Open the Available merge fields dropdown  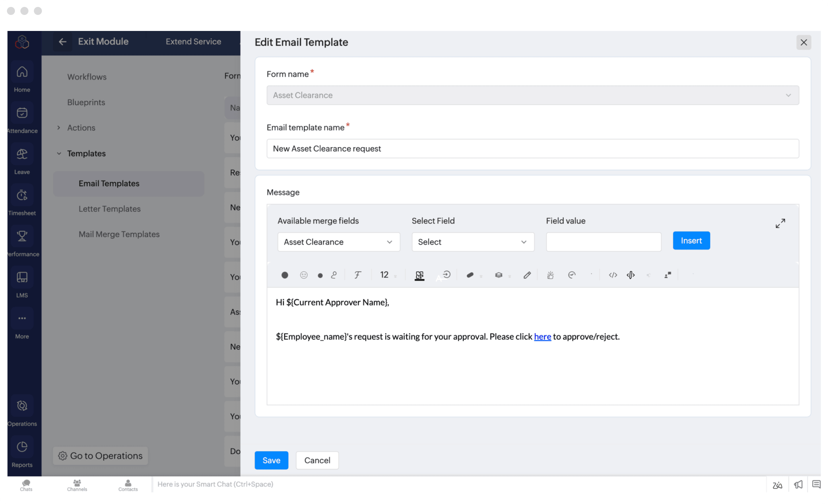(339, 242)
